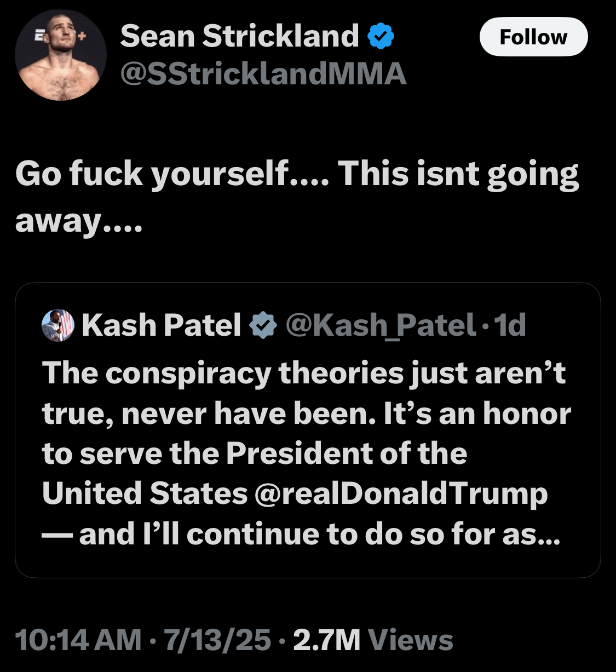This screenshot has height=672, width=616.
Task: Open Kash Patel's small avatar in quoted post
Action: 58,325
